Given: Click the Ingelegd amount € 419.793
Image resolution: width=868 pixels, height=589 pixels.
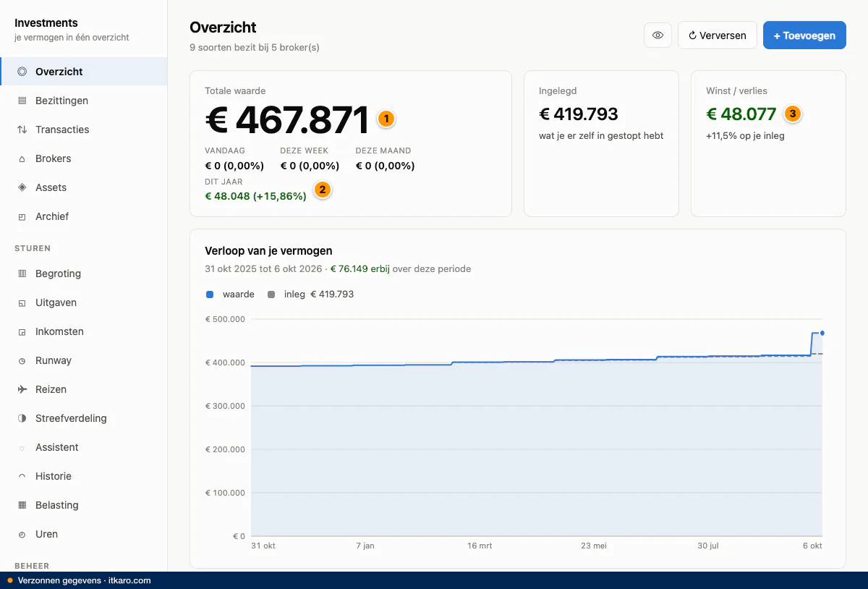Looking at the screenshot, I should [x=579, y=114].
